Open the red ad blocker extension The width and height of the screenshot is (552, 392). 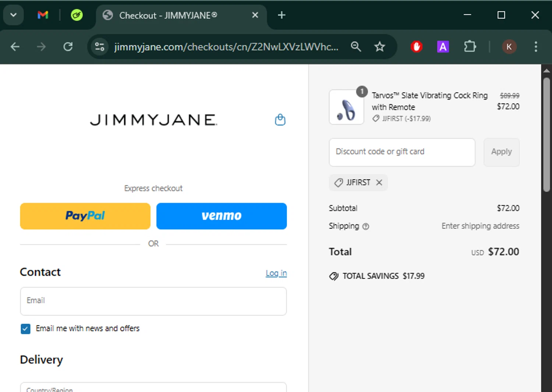coord(416,47)
